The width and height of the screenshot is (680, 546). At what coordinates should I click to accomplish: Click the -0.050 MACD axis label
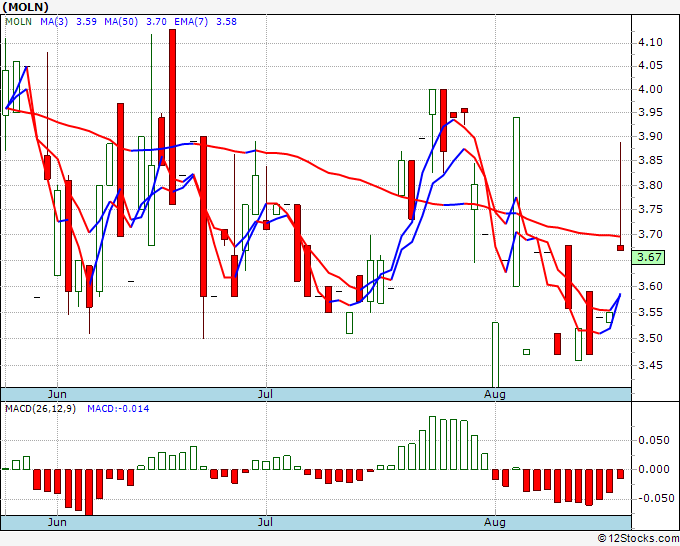pyautogui.click(x=654, y=498)
